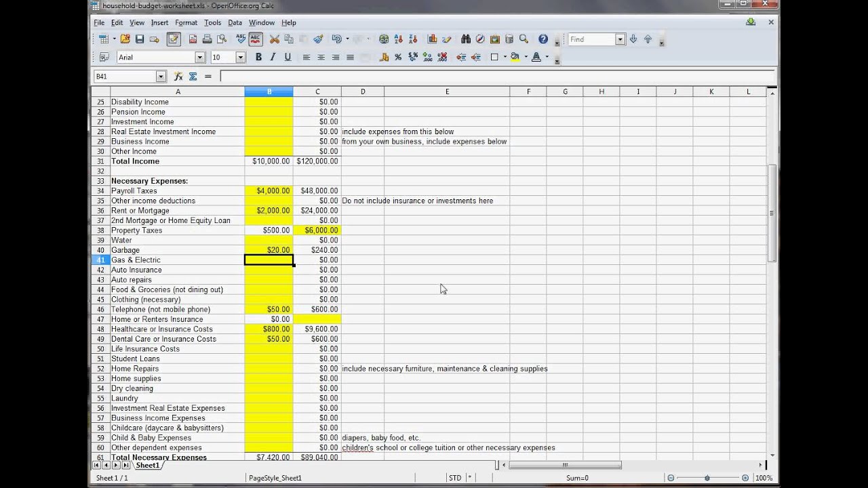This screenshot has width=868, height=488.
Task: Click the Sum sigma icon
Action: 193,77
